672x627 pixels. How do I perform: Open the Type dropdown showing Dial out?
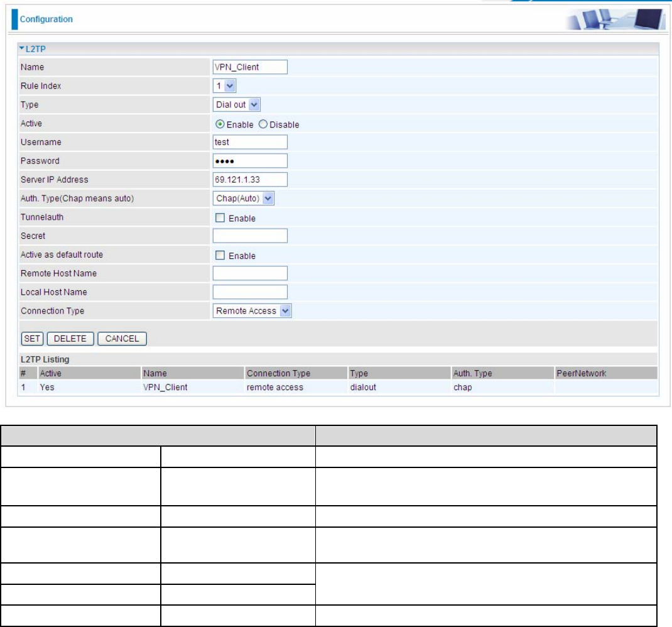[x=236, y=105]
